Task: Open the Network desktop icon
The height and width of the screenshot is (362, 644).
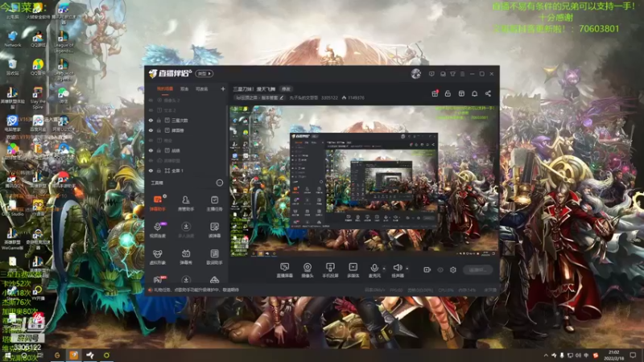Action: 13,39
